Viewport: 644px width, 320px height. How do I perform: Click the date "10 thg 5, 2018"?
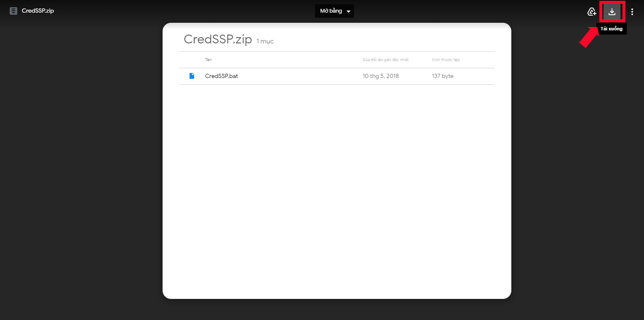[381, 76]
